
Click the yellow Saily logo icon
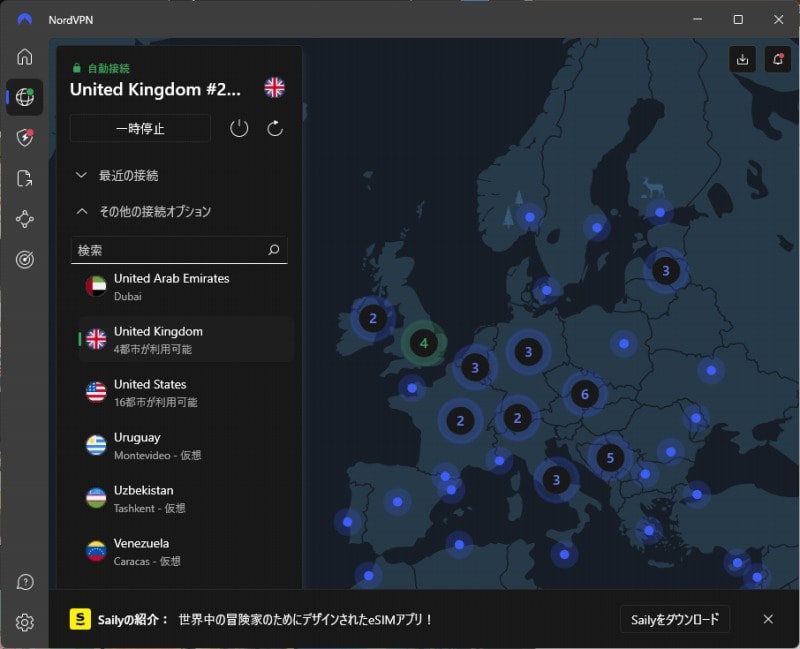point(80,619)
